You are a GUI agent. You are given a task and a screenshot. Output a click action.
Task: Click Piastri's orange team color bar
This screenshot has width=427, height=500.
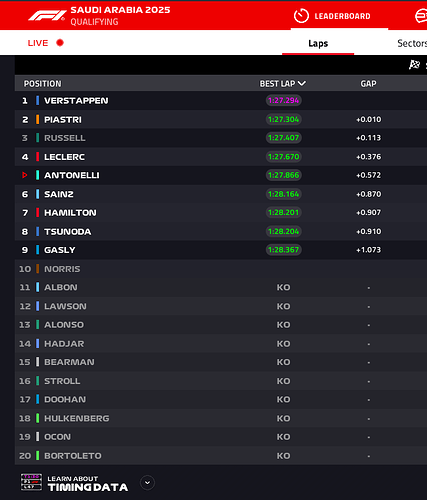pyautogui.click(x=38, y=119)
